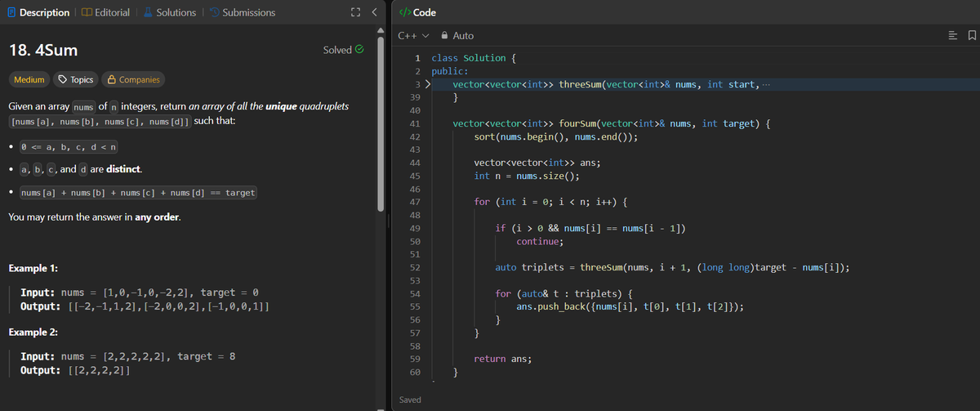
Task: Click the scrollbar up arrow in description
Action: coord(379,31)
